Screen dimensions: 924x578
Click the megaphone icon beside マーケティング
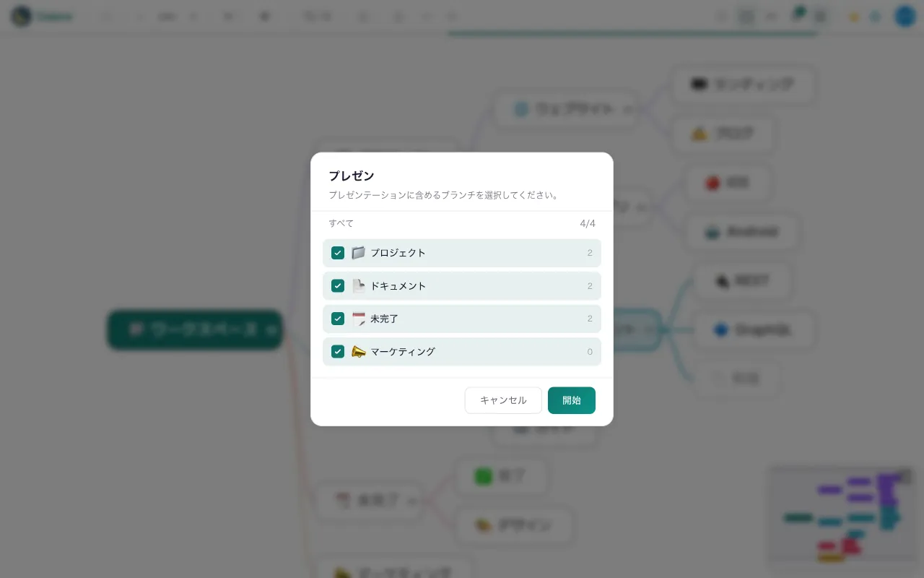point(358,351)
